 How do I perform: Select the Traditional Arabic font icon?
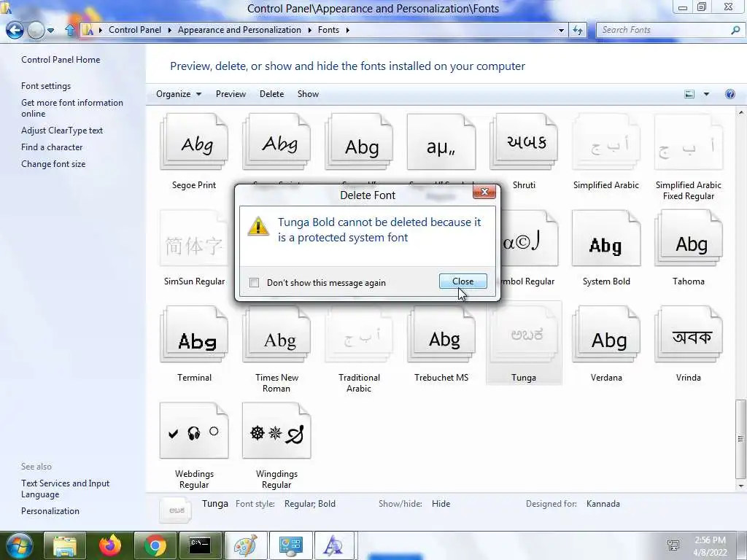[359, 334]
